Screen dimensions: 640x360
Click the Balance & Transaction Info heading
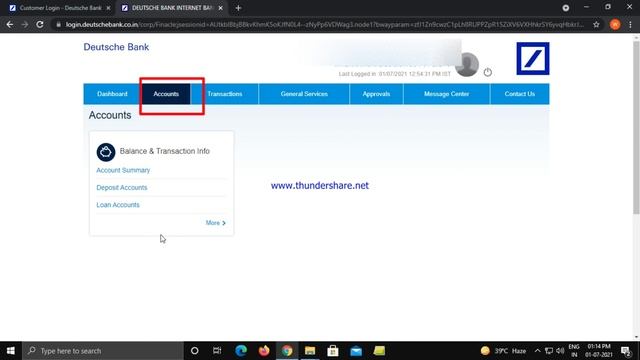164,151
